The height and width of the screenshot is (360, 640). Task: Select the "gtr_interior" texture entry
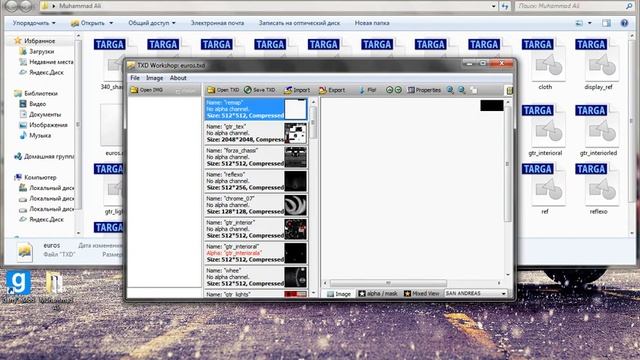(256, 229)
